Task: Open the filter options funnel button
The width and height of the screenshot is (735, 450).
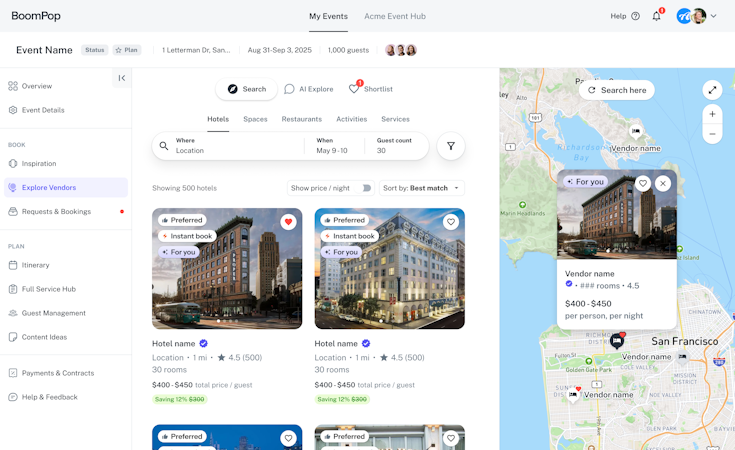Action: coord(451,146)
